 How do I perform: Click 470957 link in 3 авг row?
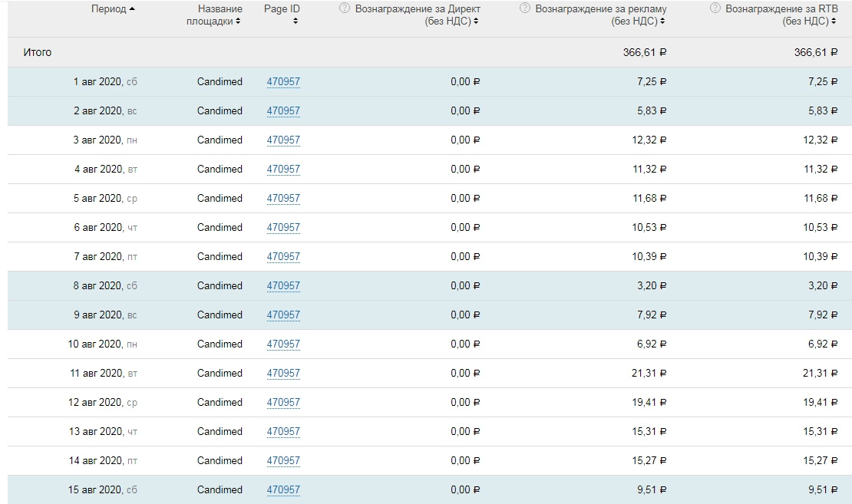(283, 140)
